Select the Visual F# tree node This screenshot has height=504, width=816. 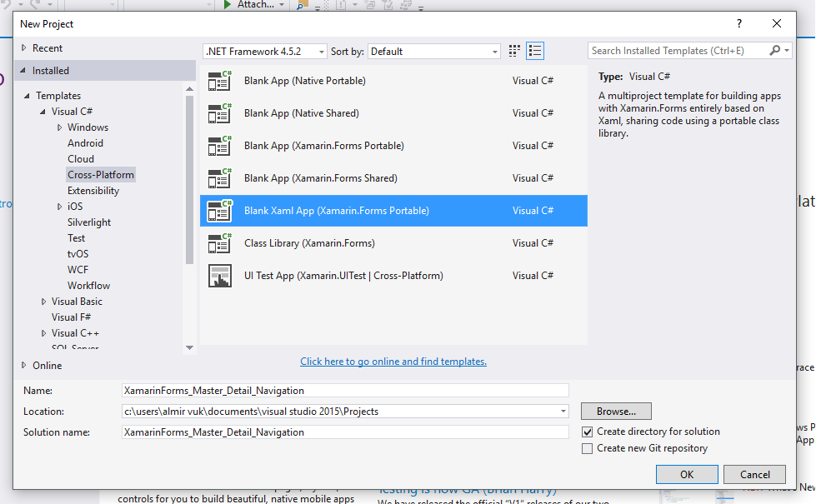(72, 317)
